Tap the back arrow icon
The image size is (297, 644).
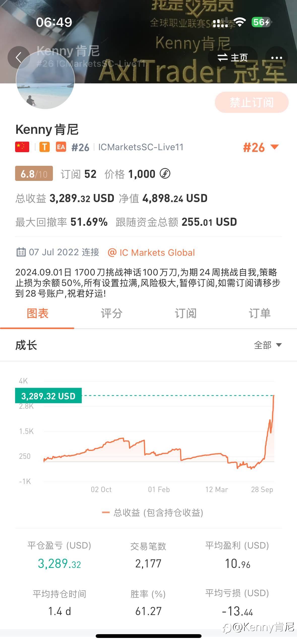coord(18,57)
